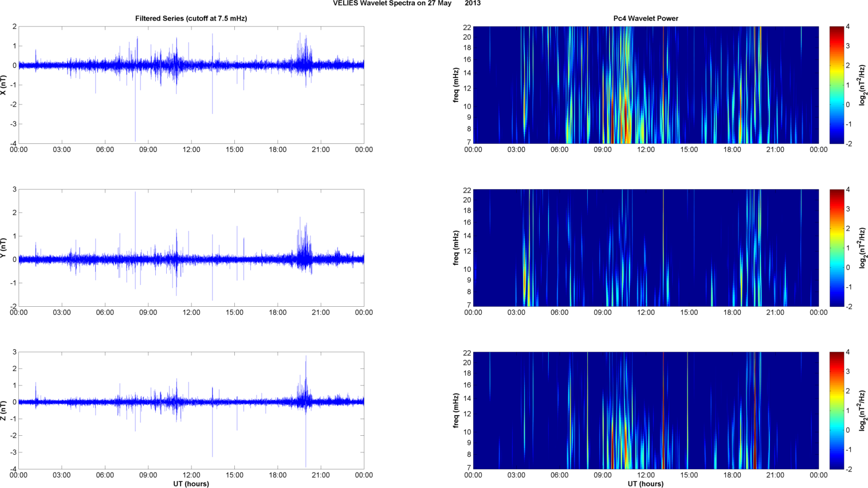Select the 'Z (nT)' axis label

click(3, 411)
